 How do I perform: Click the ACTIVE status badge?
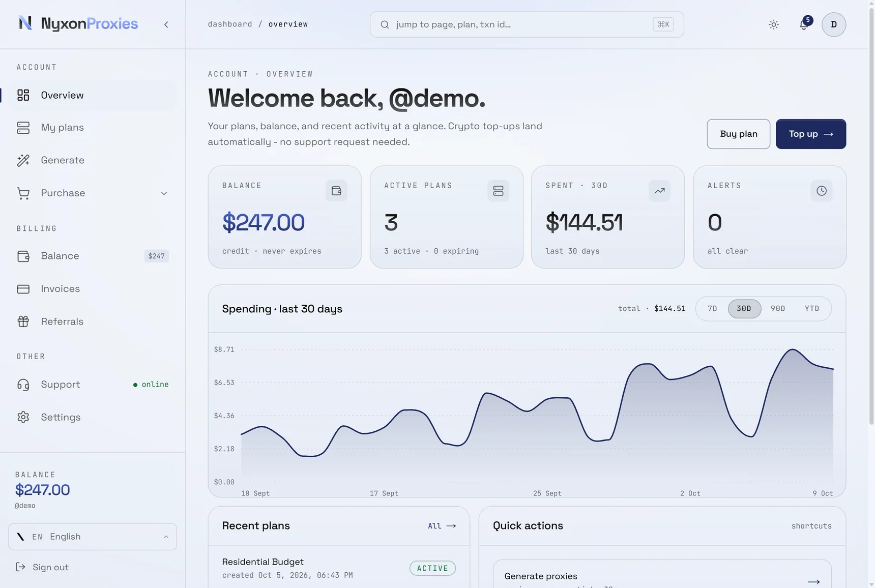[x=432, y=568]
